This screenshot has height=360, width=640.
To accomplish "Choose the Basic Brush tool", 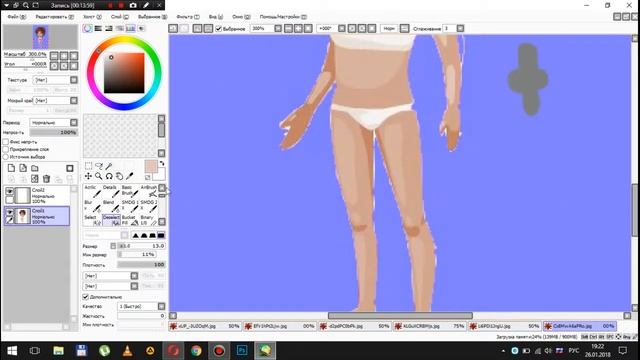I will click(x=129, y=191).
